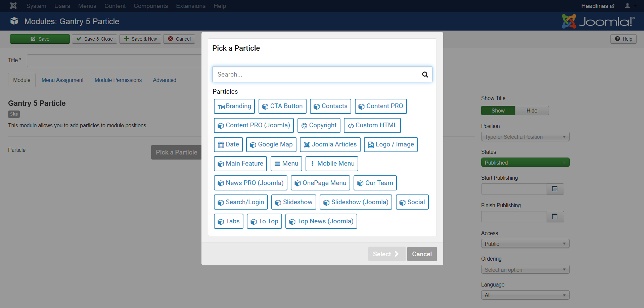644x308 pixels.
Task: Pick the Content PRO particle
Action: [381, 106]
